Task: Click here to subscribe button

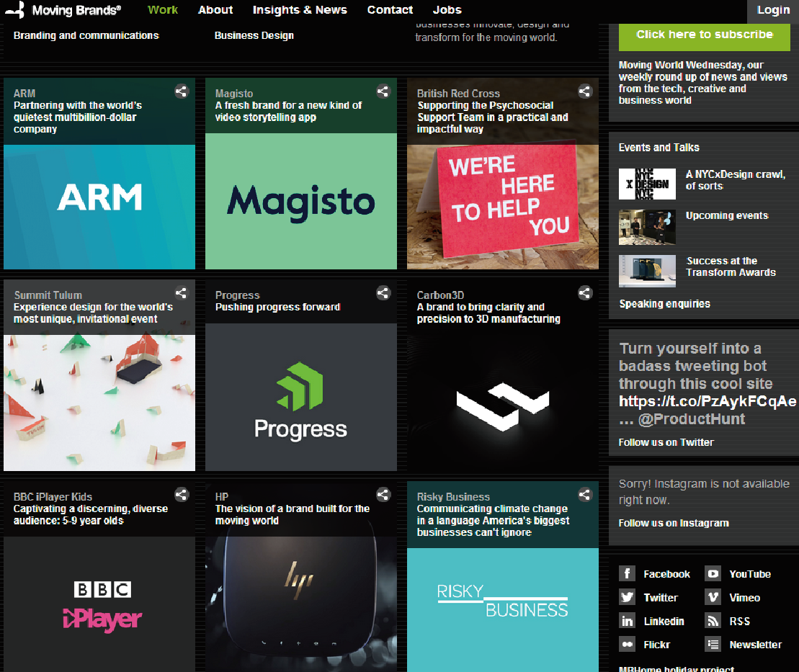Action: click(704, 36)
